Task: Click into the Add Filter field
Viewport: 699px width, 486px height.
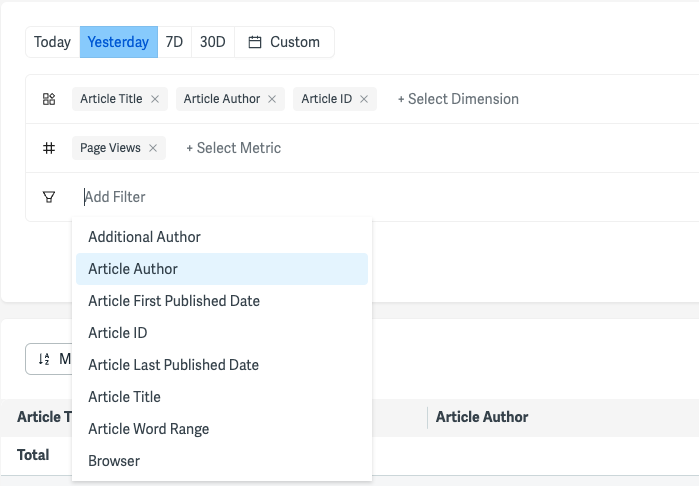Action: (383, 197)
